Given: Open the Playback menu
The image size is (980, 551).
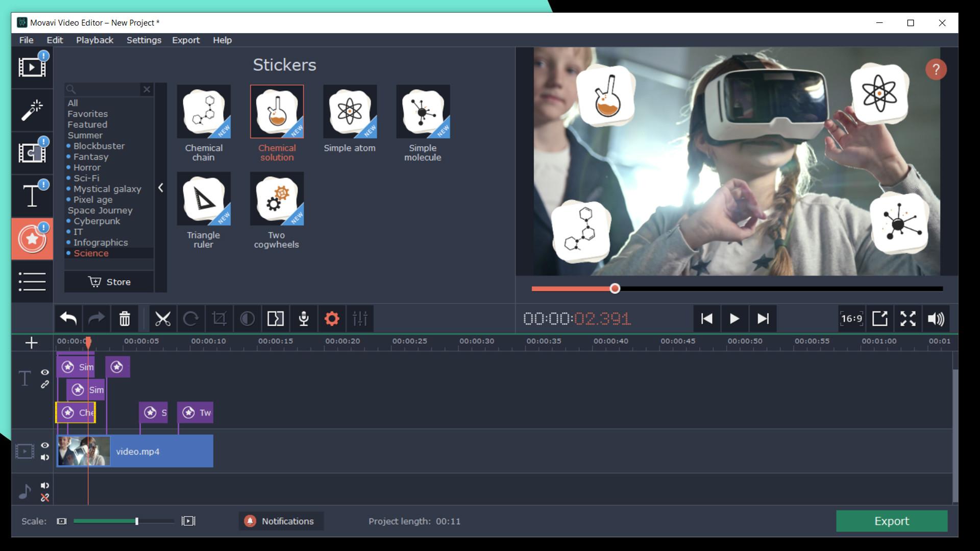Looking at the screenshot, I should point(94,40).
